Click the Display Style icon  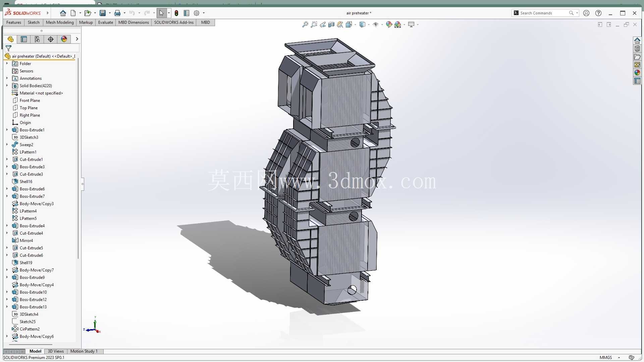[x=362, y=24]
